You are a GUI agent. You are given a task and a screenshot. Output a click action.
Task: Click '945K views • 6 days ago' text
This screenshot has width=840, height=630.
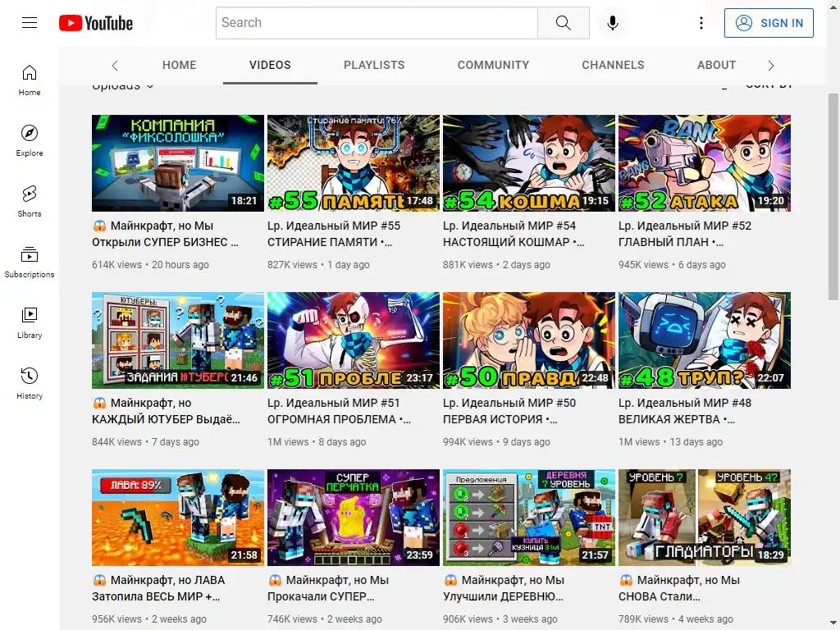coord(673,265)
